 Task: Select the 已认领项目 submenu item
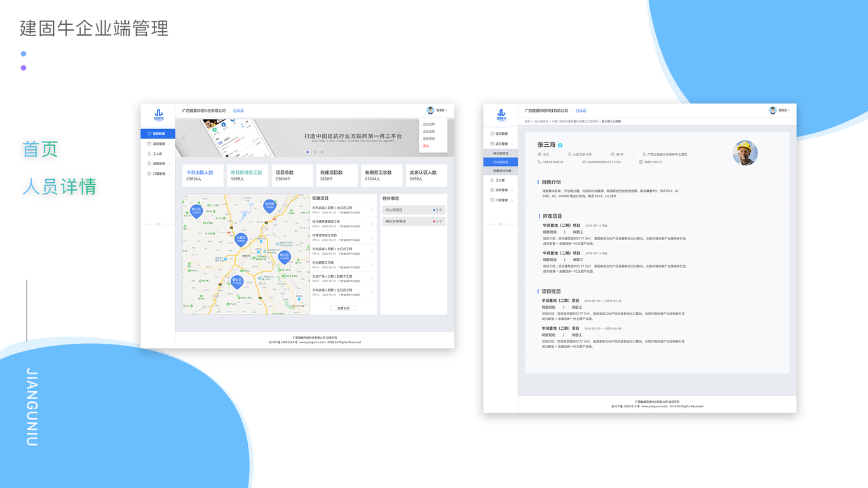[501, 162]
